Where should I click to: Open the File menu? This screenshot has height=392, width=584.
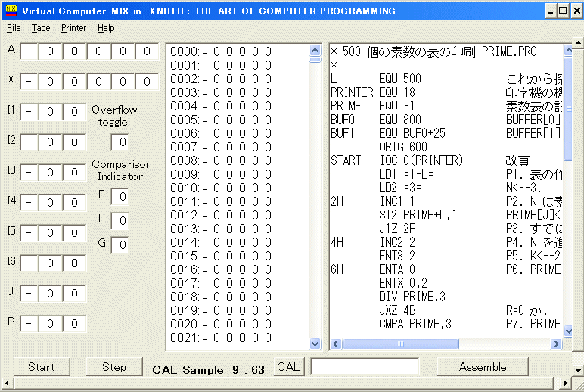[14, 28]
